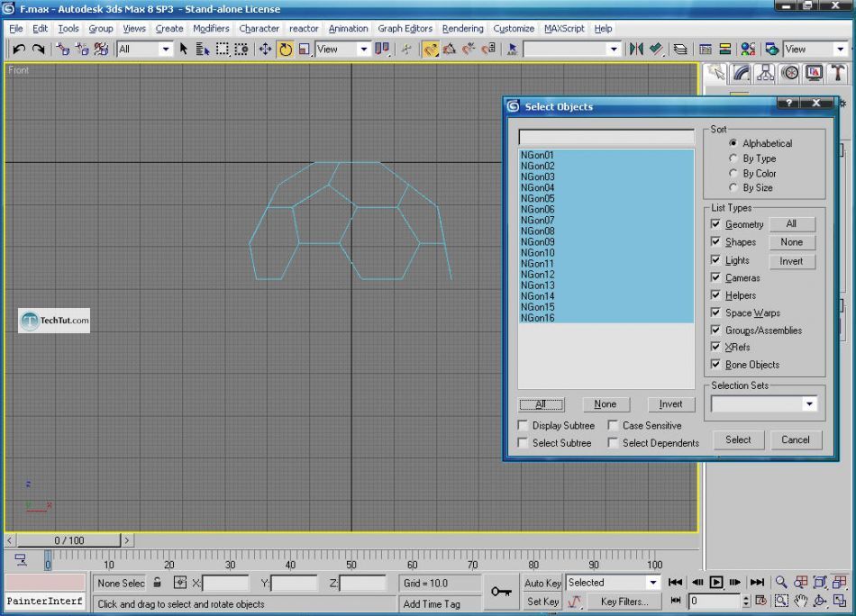Click the Play Animation button

pos(716,583)
